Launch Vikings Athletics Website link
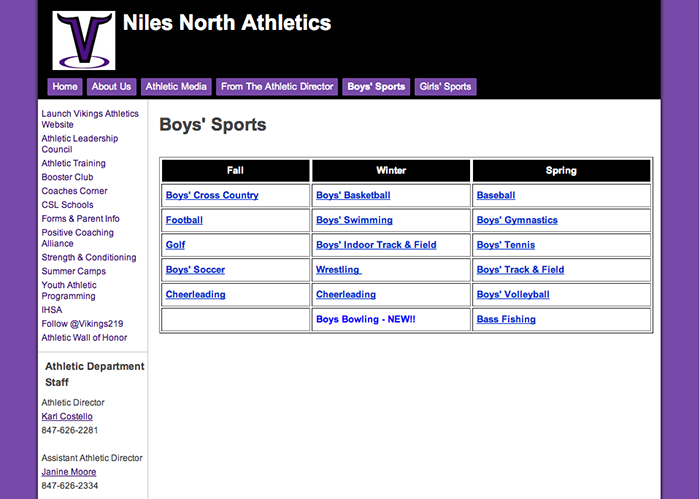700x499 pixels. [90, 119]
